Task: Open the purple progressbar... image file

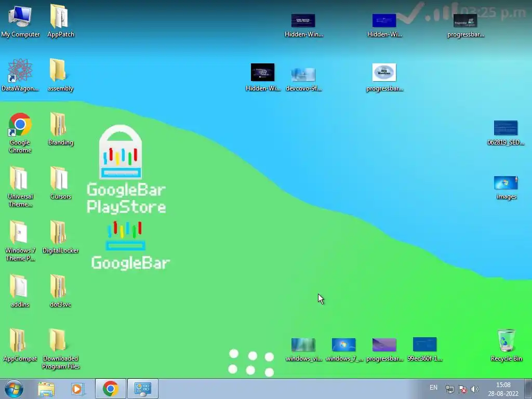Action: (x=384, y=350)
